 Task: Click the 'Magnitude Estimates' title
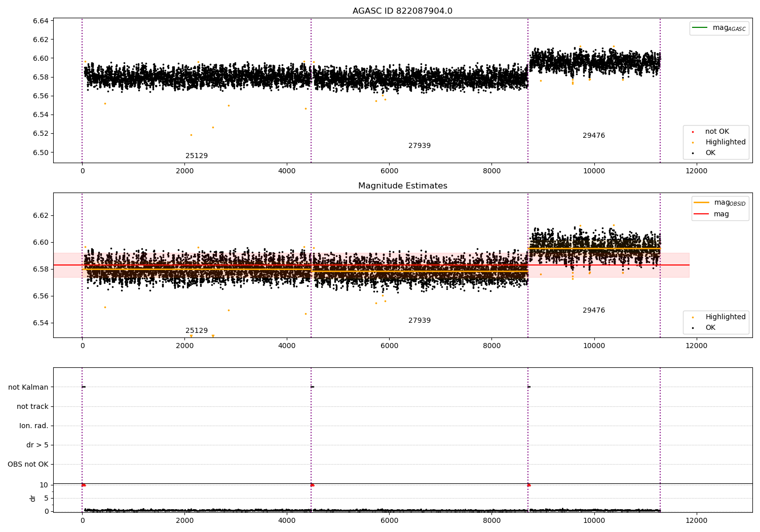click(x=402, y=186)
